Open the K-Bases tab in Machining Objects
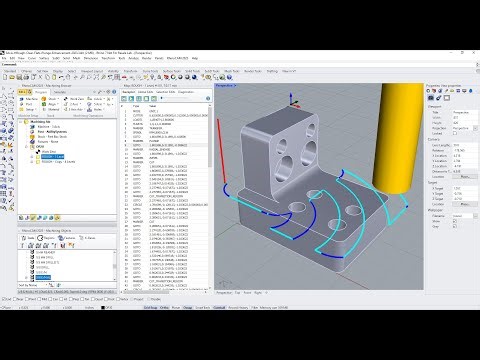This screenshot has width=480, height=360. (88, 238)
